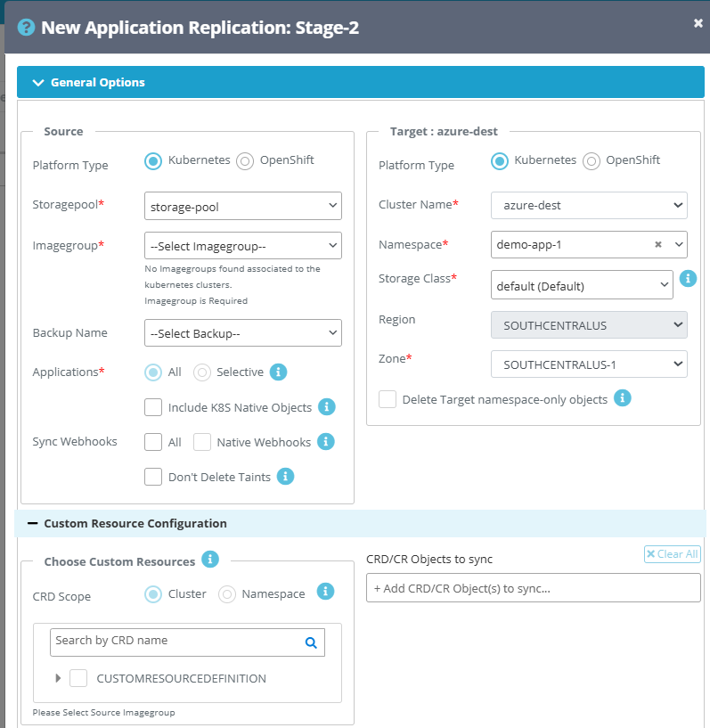710x728 pixels.
Task: View Native Webhooks info icon
Action: click(x=326, y=442)
